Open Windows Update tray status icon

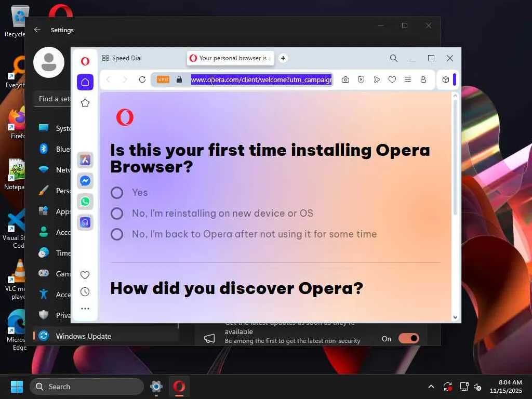click(447, 387)
